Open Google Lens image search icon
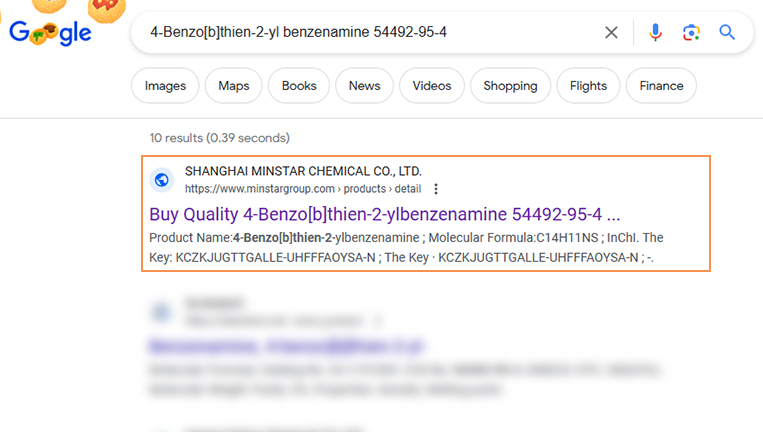The image size is (763, 432). pos(691,33)
